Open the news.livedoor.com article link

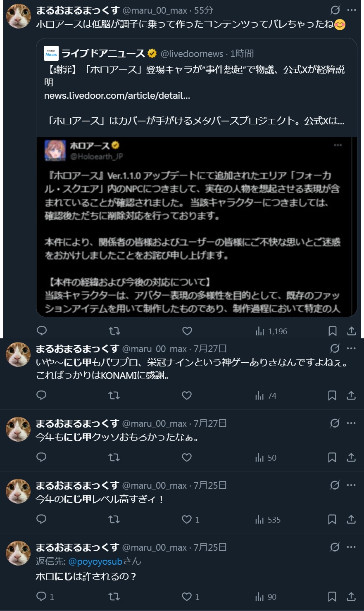[x=117, y=95]
